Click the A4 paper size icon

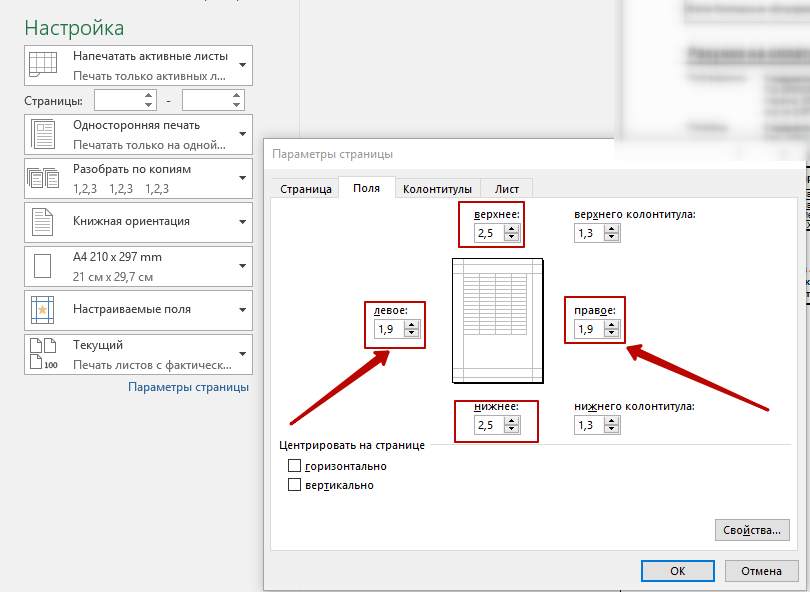(x=43, y=266)
